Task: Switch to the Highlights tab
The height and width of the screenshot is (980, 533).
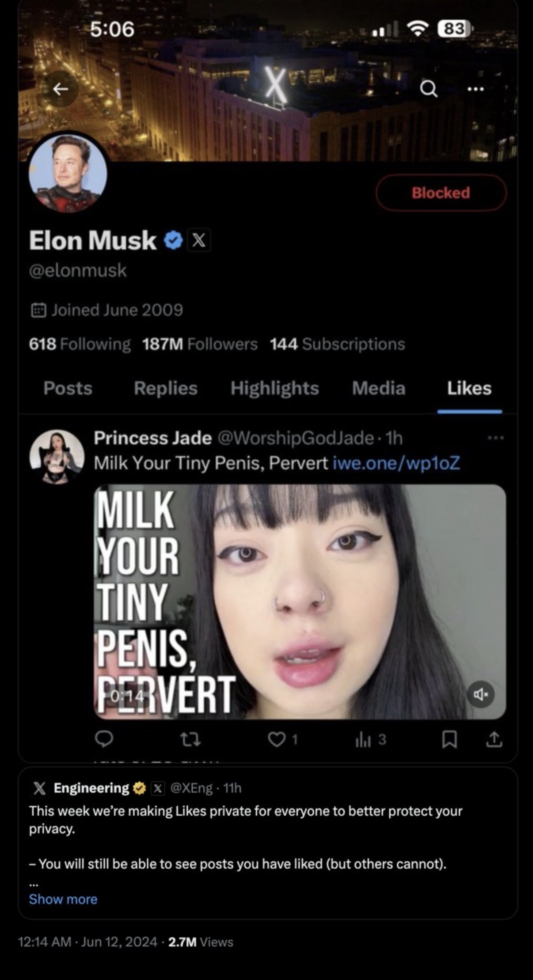Action: point(274,388)
